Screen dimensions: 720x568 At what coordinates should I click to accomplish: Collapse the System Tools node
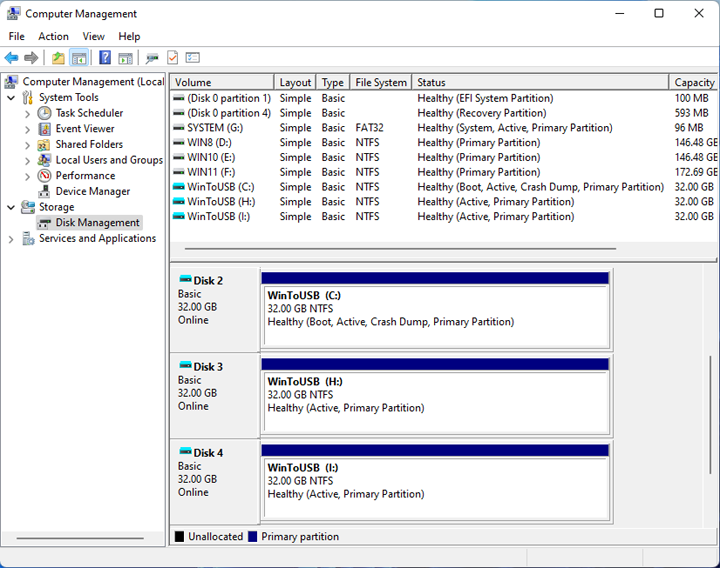[11, 98]
